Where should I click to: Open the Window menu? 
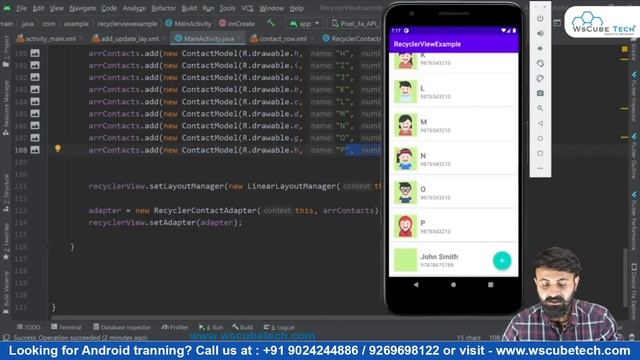point(271,8)
